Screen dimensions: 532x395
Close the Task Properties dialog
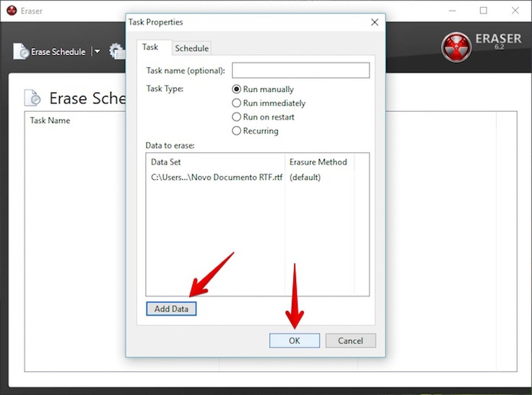coord(375,22)
